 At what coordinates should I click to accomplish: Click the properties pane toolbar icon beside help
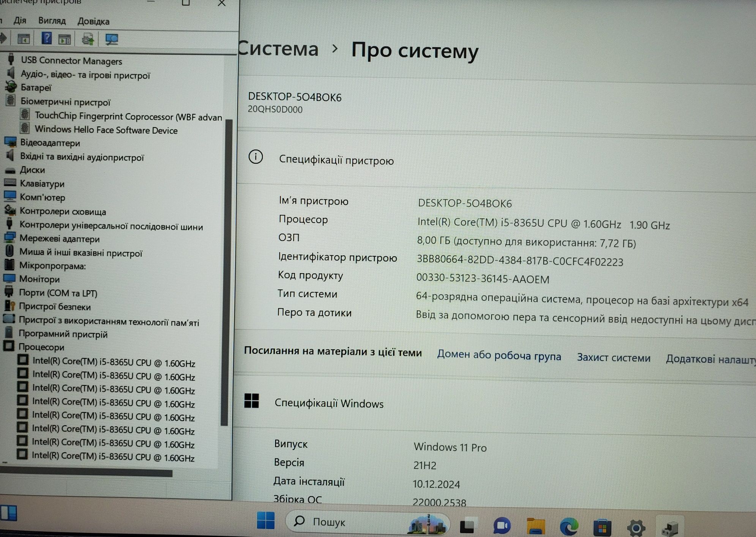tap(65, 39)
